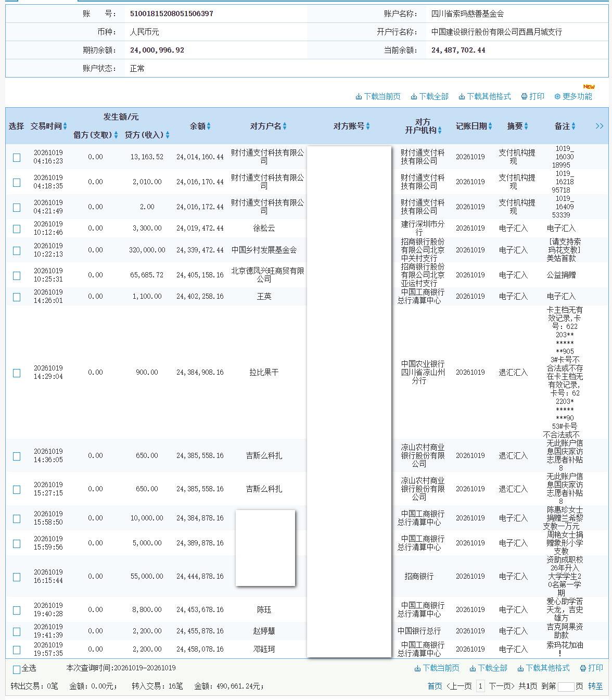612x700 pixels.
Task: Click the bottom 下载其他格式 link
Action: (543, 668)
